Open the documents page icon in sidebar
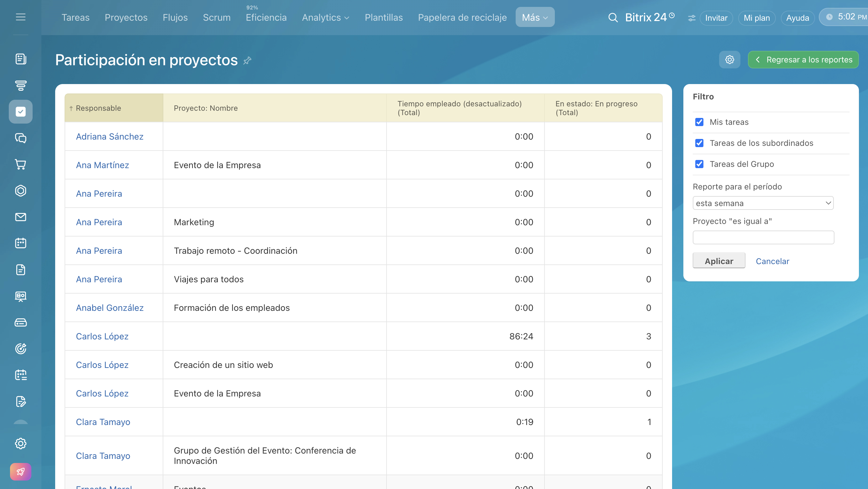The height and width of the screenshot is (489, 868). [x=21, y=269]
